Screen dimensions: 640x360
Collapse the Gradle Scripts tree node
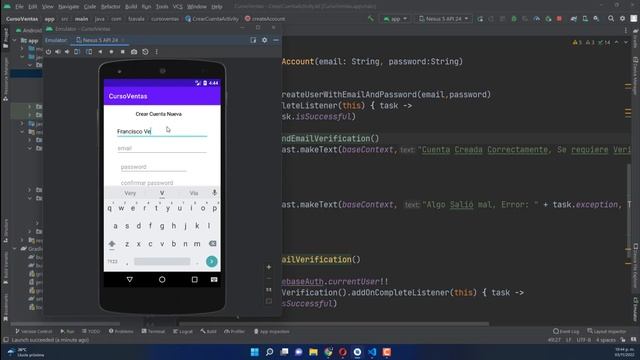[15, 249]
